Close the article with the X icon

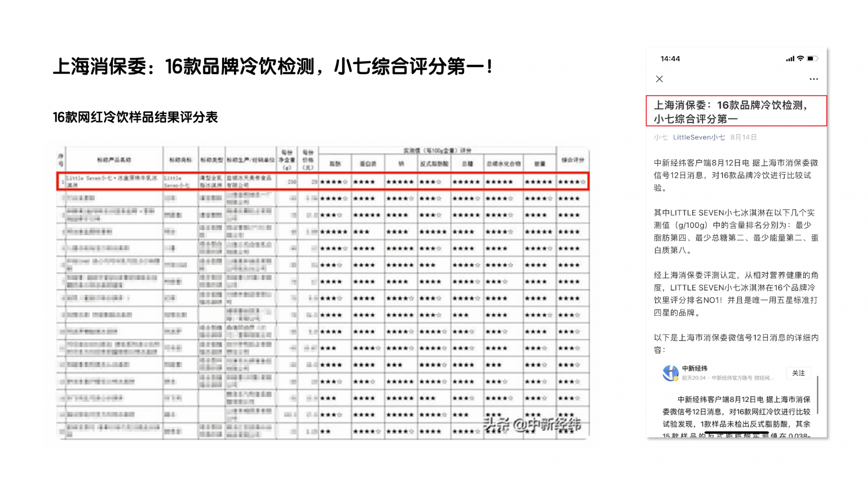[659, 79]
